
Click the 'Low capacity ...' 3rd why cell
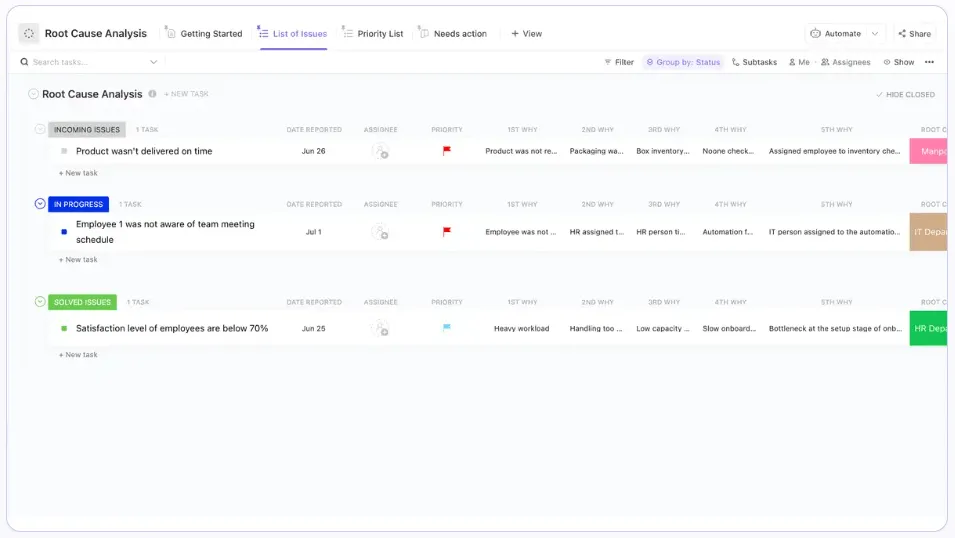(663, 328)
